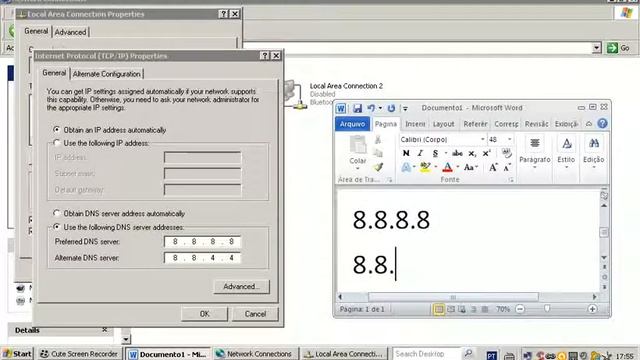
Task: Select Full Screen Reading view icon
Action: [451, 309]
